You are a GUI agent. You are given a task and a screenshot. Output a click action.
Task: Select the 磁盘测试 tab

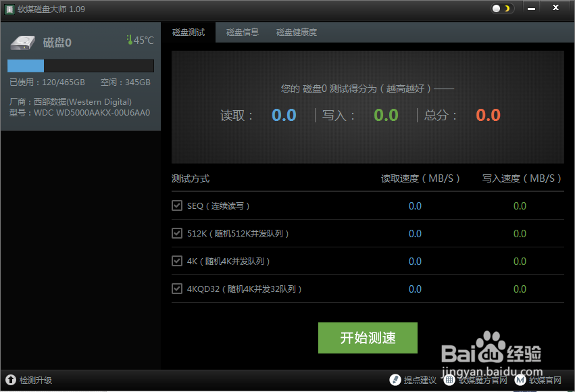coord(188,32)
